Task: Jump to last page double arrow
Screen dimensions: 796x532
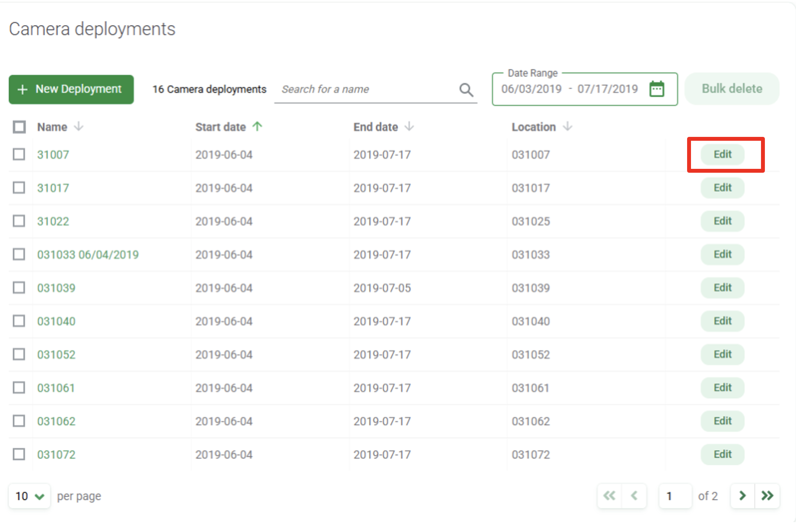Action: coord(767,495)
